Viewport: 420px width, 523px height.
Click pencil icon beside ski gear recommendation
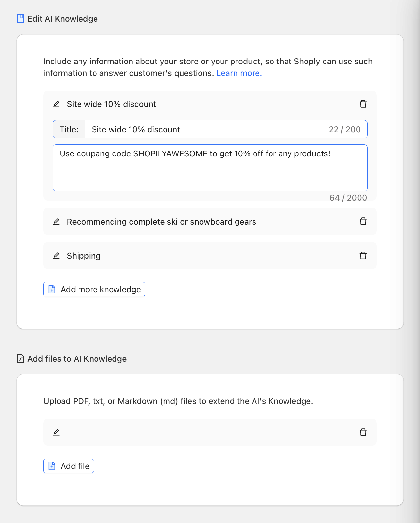click(56, 222)
